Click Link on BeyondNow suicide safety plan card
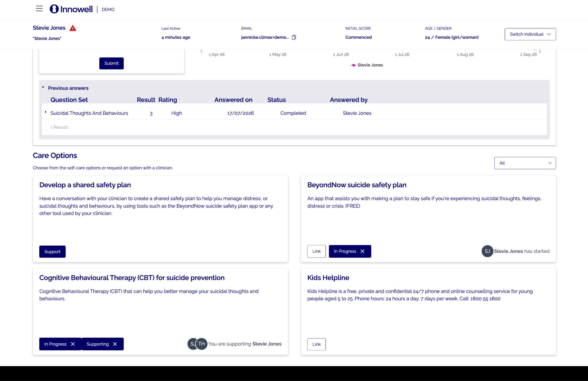 pos(316,251)
